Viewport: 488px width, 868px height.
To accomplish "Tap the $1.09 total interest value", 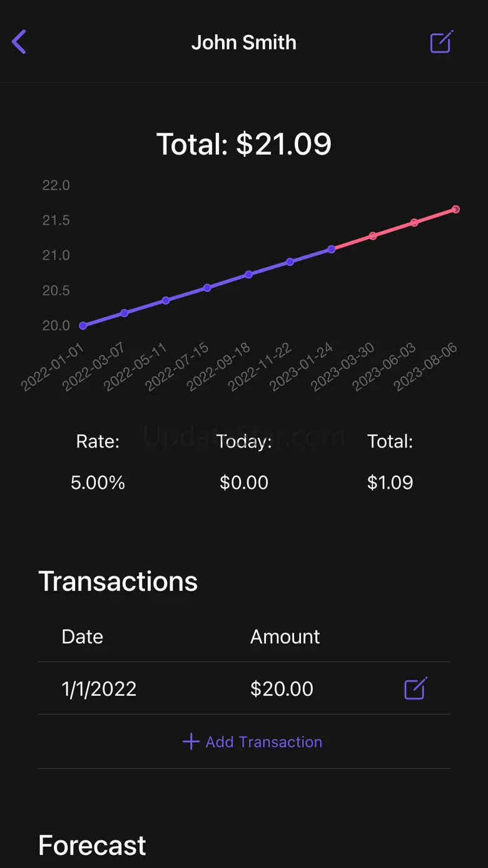I will pos(390,483).
